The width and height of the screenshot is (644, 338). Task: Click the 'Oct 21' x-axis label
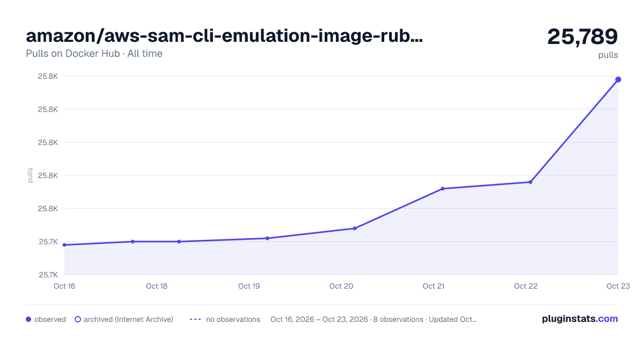coord(434,286)
